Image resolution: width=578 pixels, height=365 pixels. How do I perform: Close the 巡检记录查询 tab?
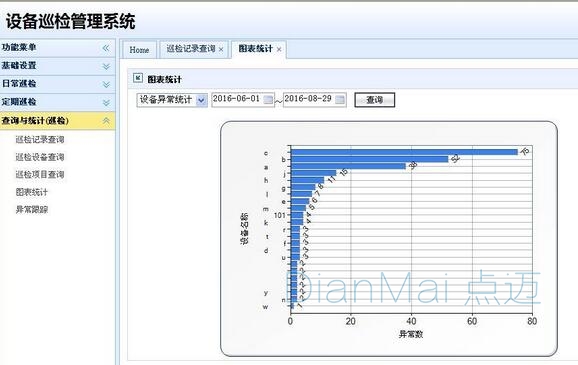point(221,49)
